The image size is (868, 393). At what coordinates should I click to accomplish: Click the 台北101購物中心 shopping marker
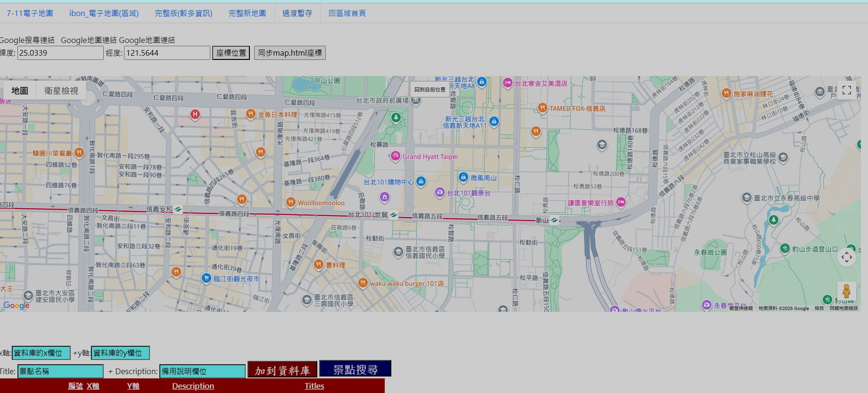(x=421, y=182)
